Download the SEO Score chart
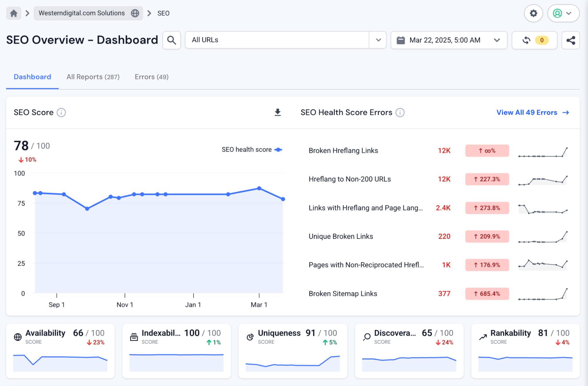 pos(277,112)
